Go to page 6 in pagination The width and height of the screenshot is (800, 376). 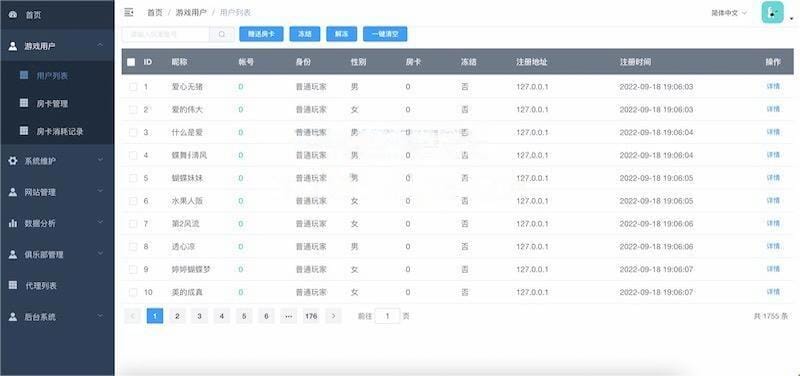click(266, 316)
